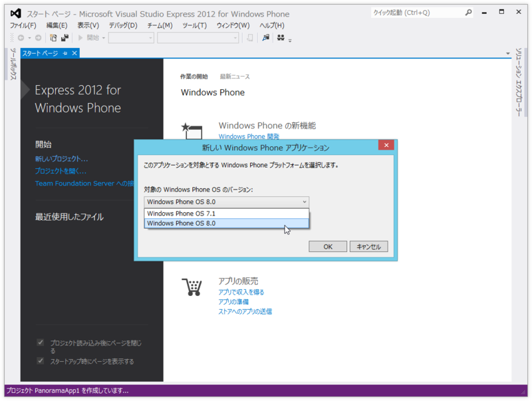Click the ストアへのアプリの送信 link
The image size is (532, 401).
[245, 311]
